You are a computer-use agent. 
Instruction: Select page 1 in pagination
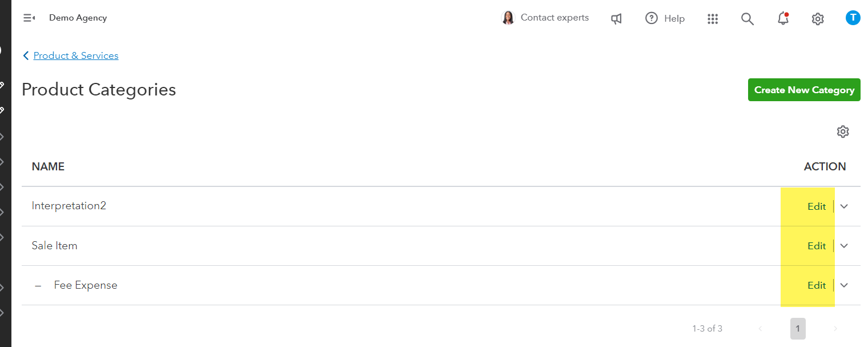click(798, 329)
